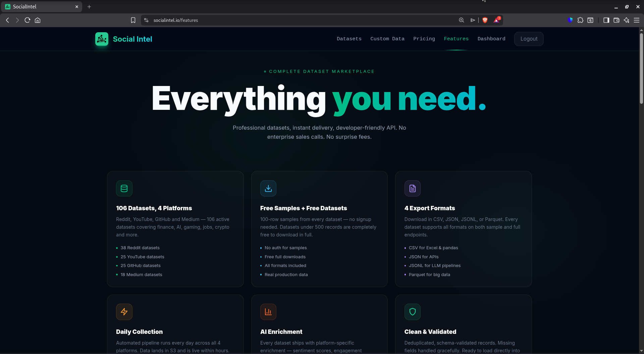Image resolution: width=644 pixels, height=354 pixels.
Task: Click the shield icon on Clean & Validated card
Action: click(x=412, y=312)
